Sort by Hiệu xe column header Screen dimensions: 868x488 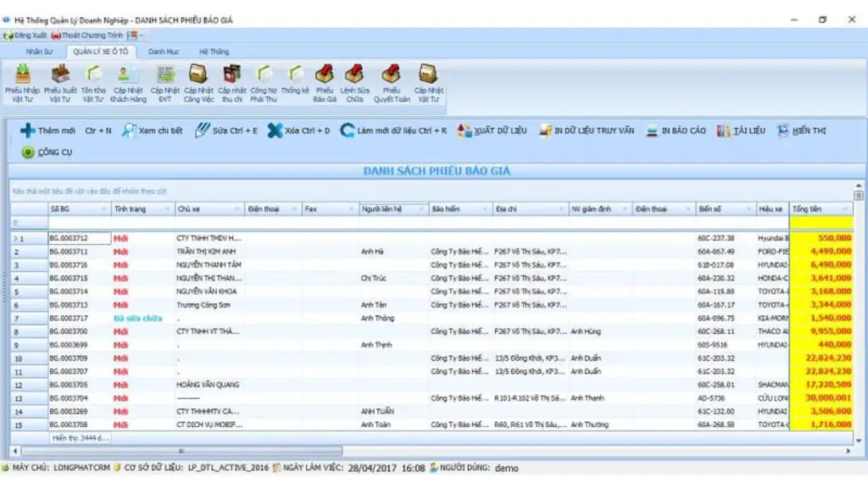click(x=773, y=209)
